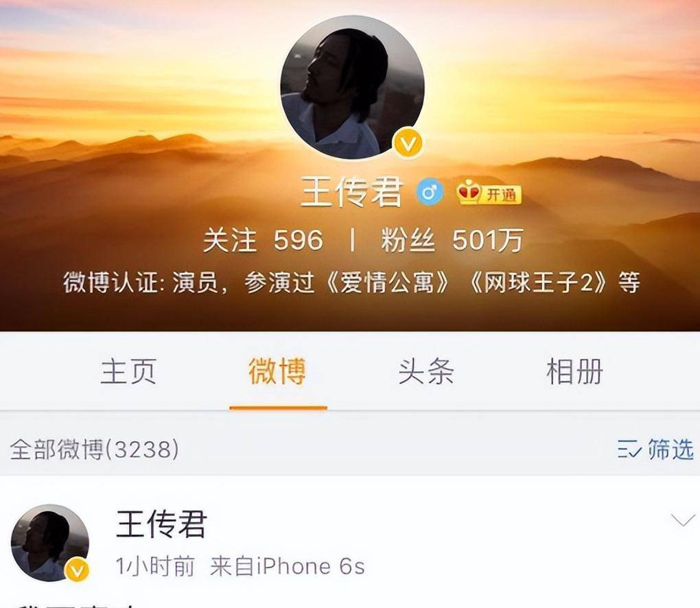Switch to the 主页 tab
This screenshot has height=608, width=700.
128,371
